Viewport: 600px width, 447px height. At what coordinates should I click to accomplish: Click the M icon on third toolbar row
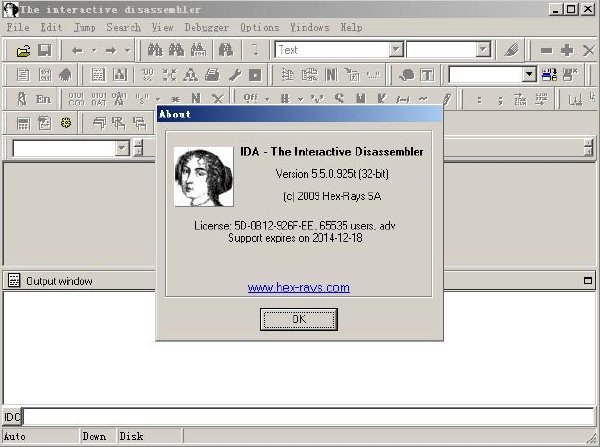360,99
